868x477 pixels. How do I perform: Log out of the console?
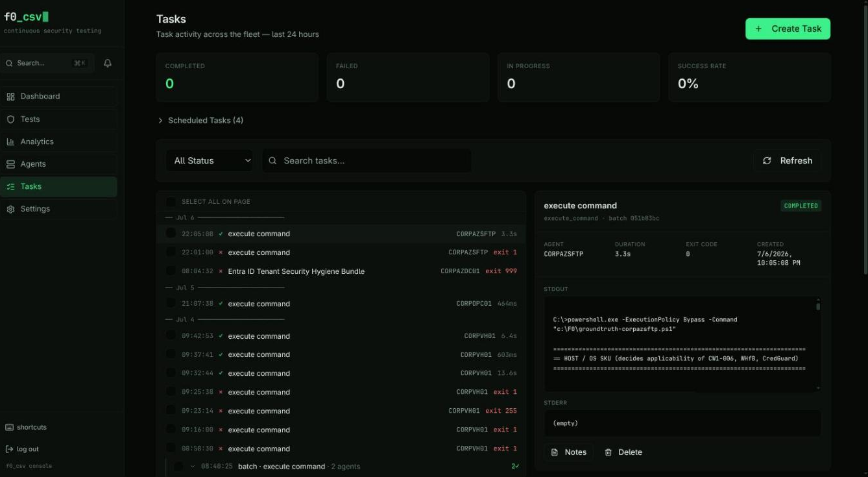22,449
